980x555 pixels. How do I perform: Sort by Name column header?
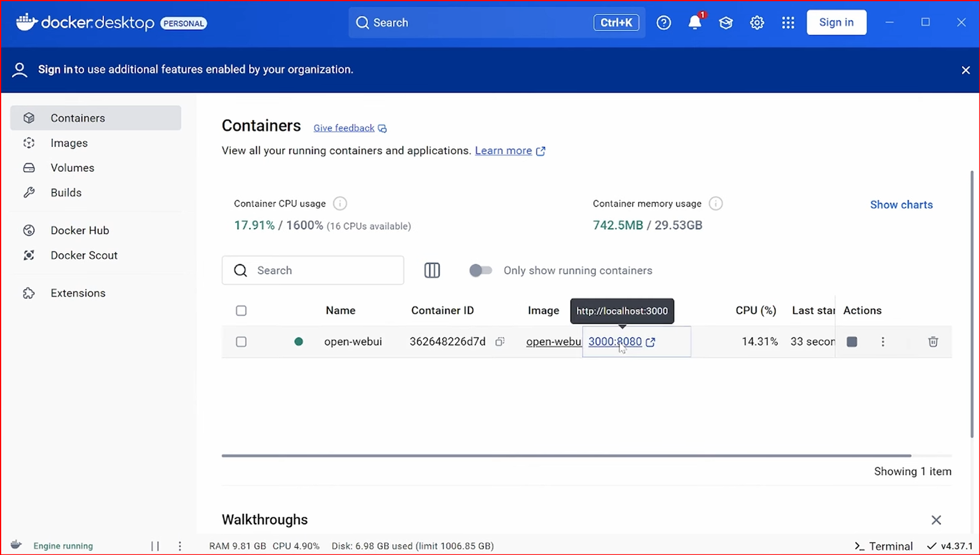coord(340,310)
